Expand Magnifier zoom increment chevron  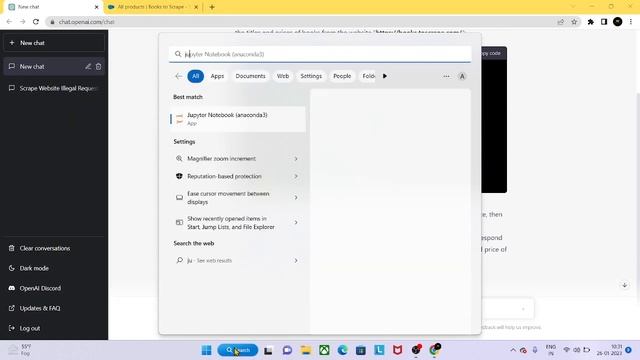pos(296,158)
